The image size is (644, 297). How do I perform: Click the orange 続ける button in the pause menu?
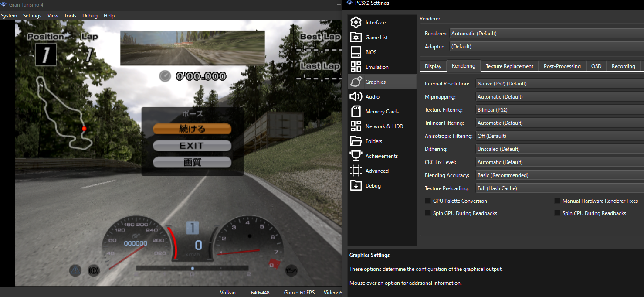(x=192, y=129)
